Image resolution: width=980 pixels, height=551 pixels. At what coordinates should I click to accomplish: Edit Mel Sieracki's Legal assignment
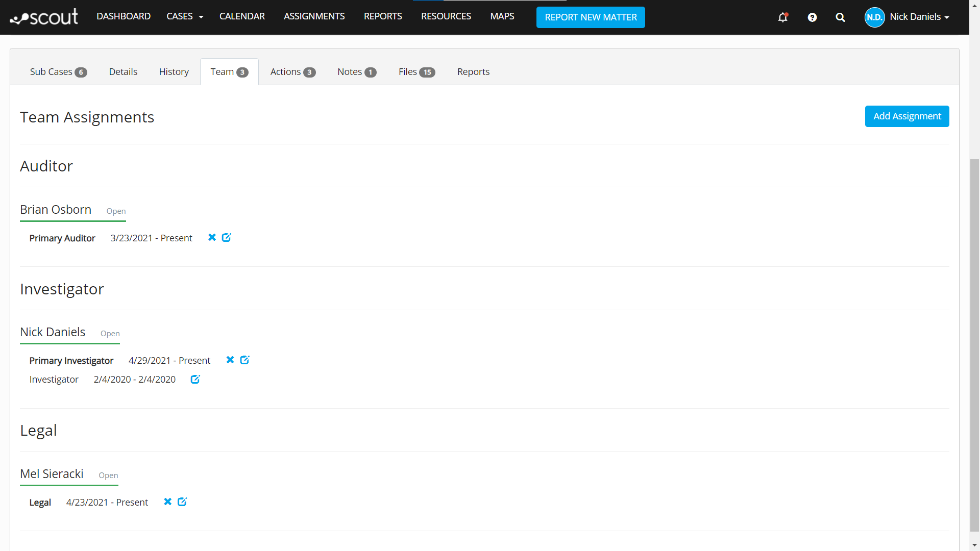[182, 502]
